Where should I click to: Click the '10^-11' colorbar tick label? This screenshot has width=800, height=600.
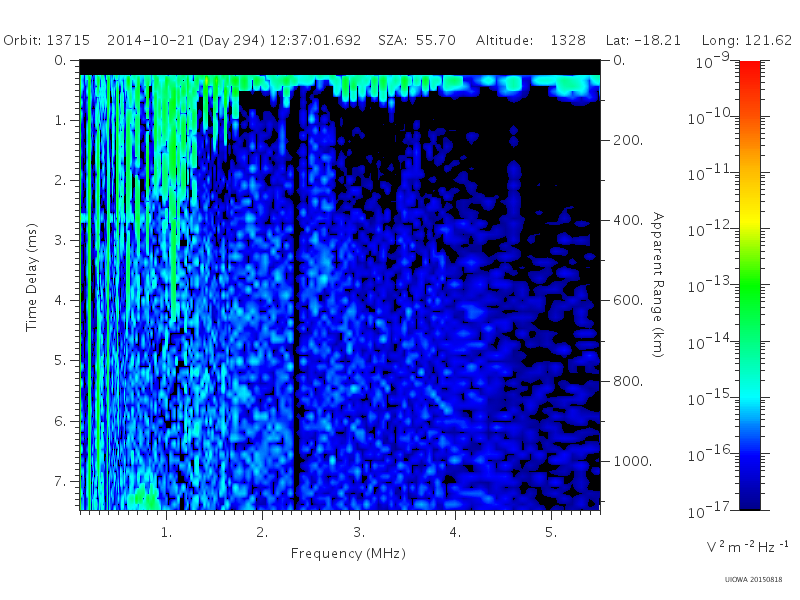click(x=709, y=173)
